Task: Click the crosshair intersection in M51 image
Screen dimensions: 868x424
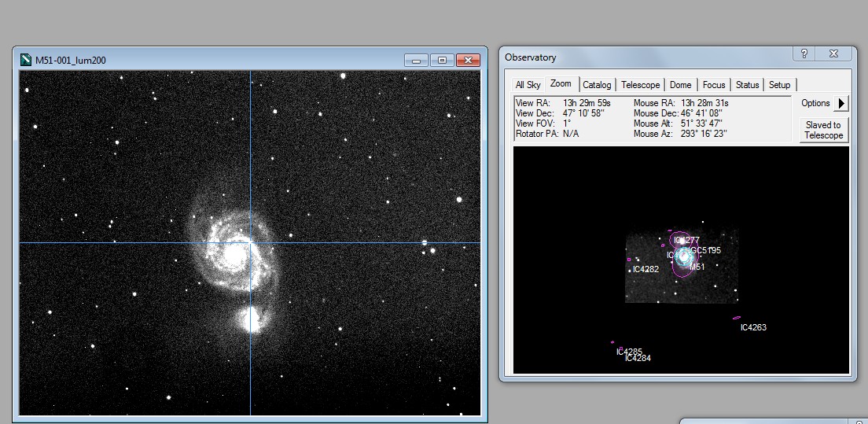Action: pyautogui.click(x=251, y=243)
